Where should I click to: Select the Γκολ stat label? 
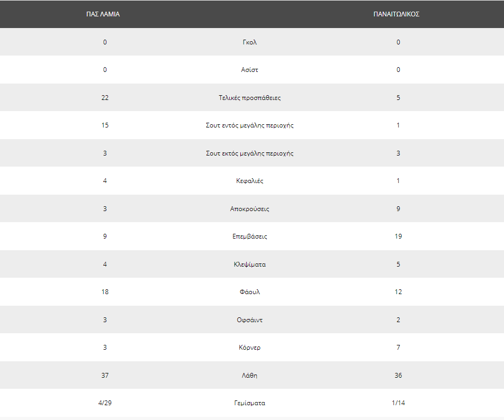tap(250, 42)
